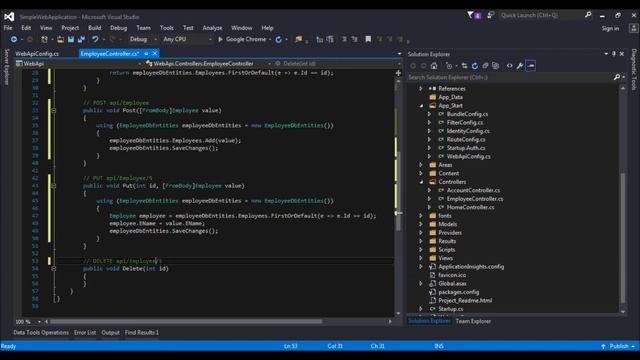Viewport: 640px width, 360px height.
Task: Click the Home icon in Solution Explorer
Action: point(434,66)
